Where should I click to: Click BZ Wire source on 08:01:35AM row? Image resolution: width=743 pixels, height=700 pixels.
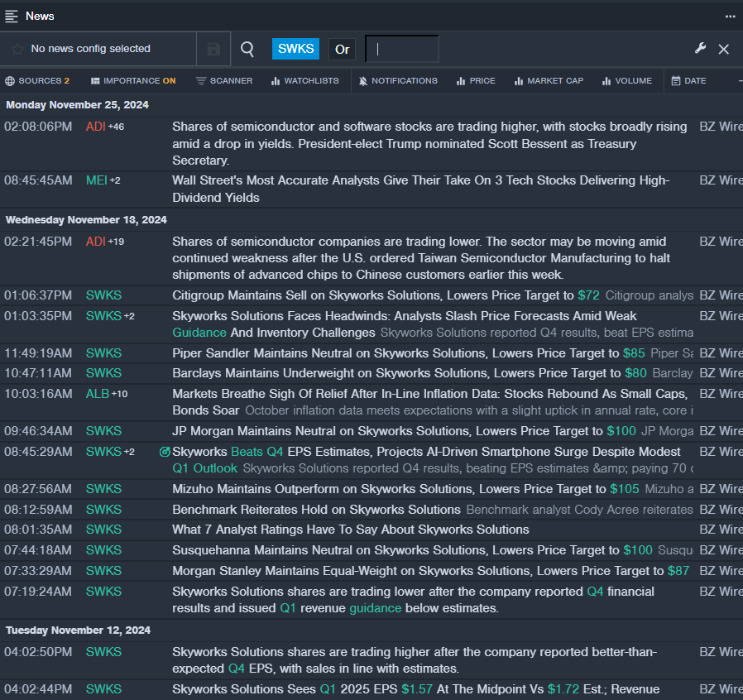(x=721, y=530)
